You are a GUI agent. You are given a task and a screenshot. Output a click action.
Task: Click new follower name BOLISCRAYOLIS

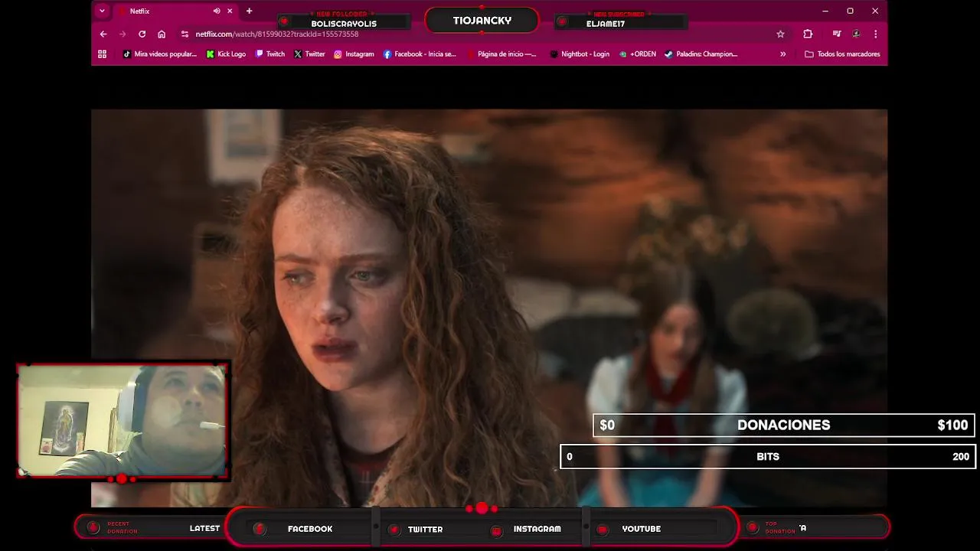click(344, 24)
